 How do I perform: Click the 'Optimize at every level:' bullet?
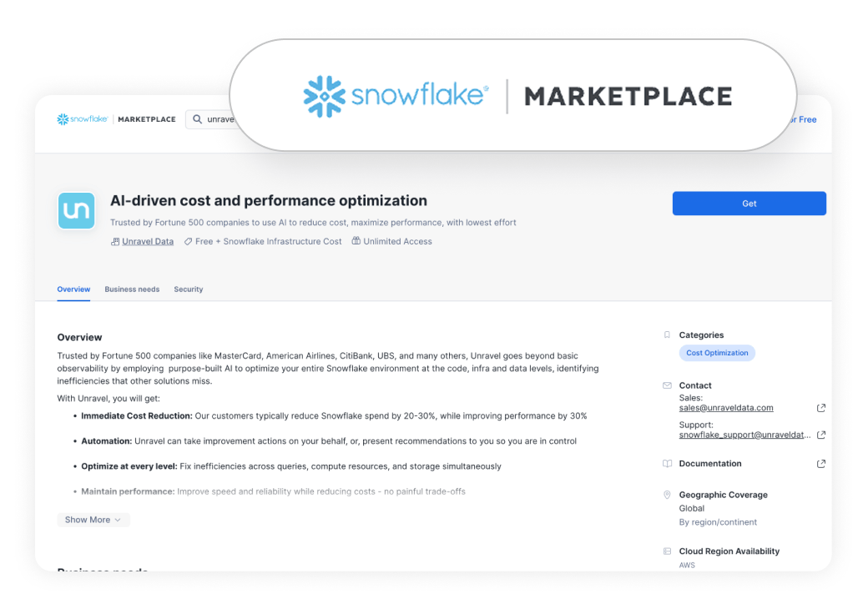pos(129,466)
